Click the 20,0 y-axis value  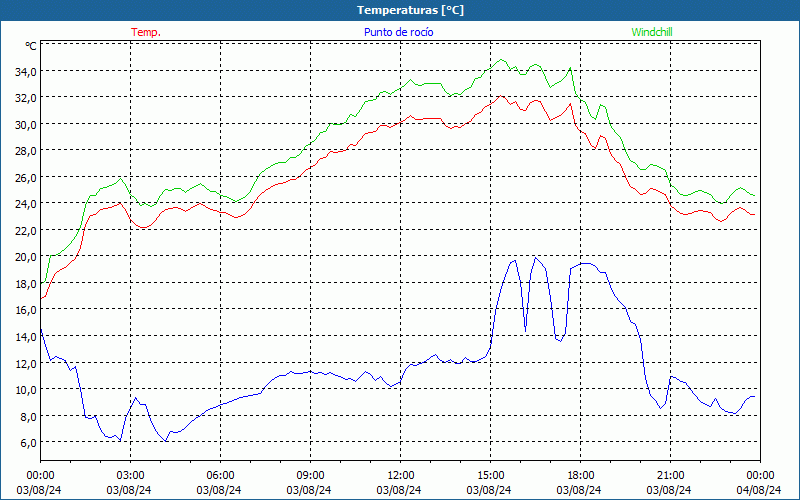(26, 257)
